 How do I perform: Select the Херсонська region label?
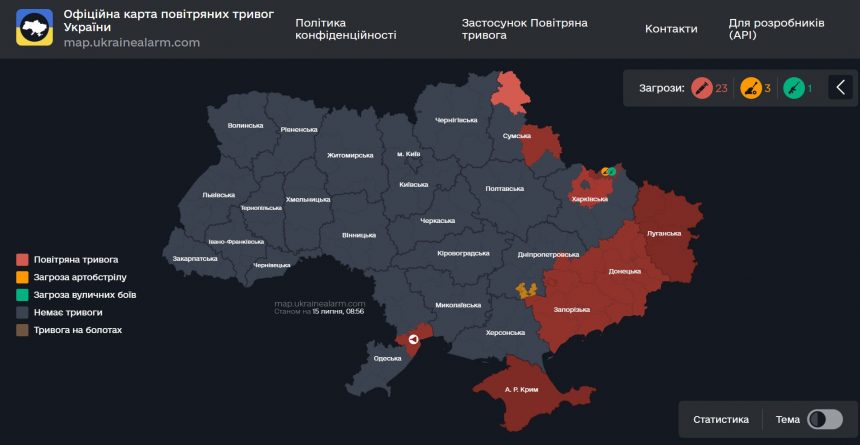505,333
